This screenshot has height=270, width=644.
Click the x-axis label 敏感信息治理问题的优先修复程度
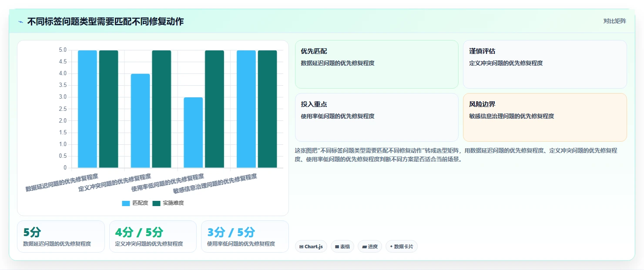215,183
